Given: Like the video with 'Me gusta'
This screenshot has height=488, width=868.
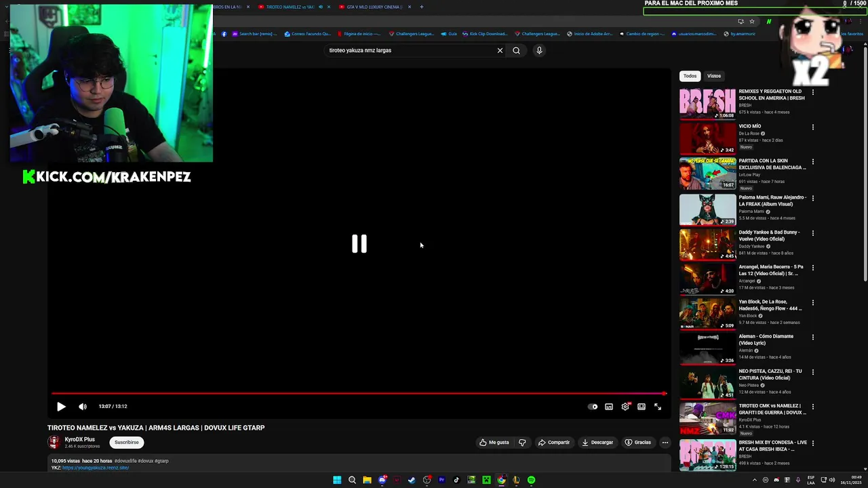Looking at the screenshot, I should tap(494, 443).
